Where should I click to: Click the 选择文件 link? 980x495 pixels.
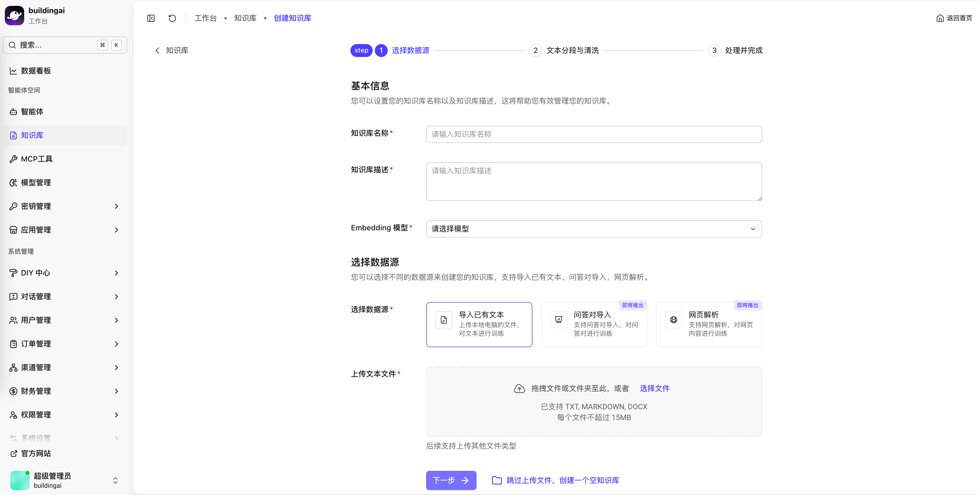coord(654,388)
